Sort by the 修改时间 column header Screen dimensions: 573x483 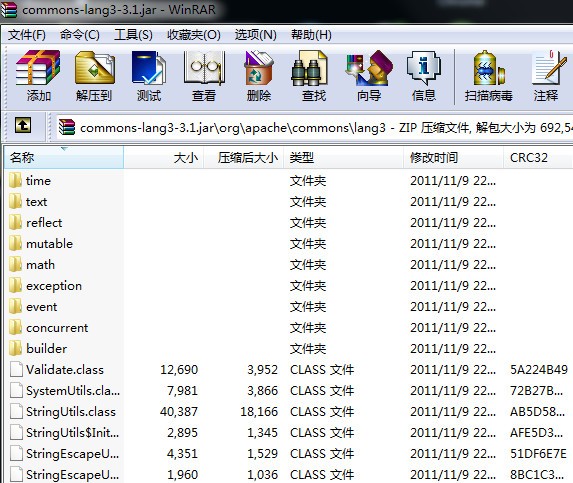[454, 157]
